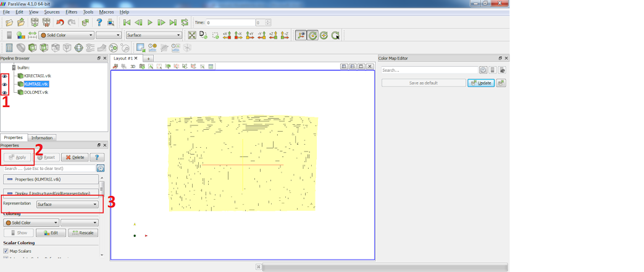The image size is (644, 272).
Task: Click the Reset camera icon
Action: click(x=192, y=35)
